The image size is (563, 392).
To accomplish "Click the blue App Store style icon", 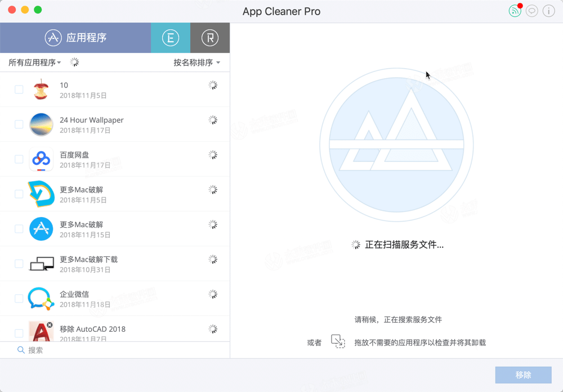I will pyautogui.click(x=41, y=228).
